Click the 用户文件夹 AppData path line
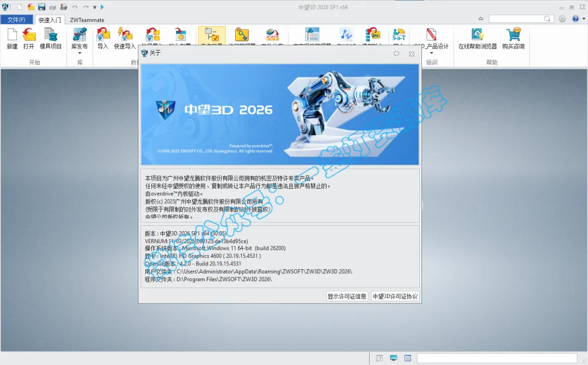This screenshot has width=588, height=365. point(248,271)
